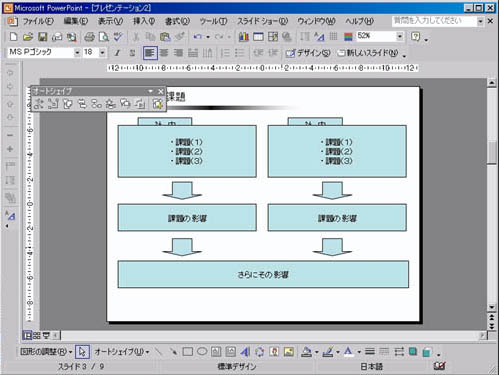Open the font name dropdown
Image resolution: width=499 pixels, height=375 pixels.
[77, 53]
